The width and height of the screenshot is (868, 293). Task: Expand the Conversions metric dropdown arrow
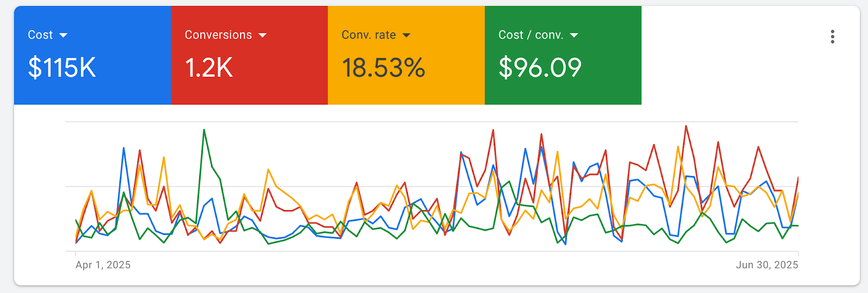(x=263, y=35)
